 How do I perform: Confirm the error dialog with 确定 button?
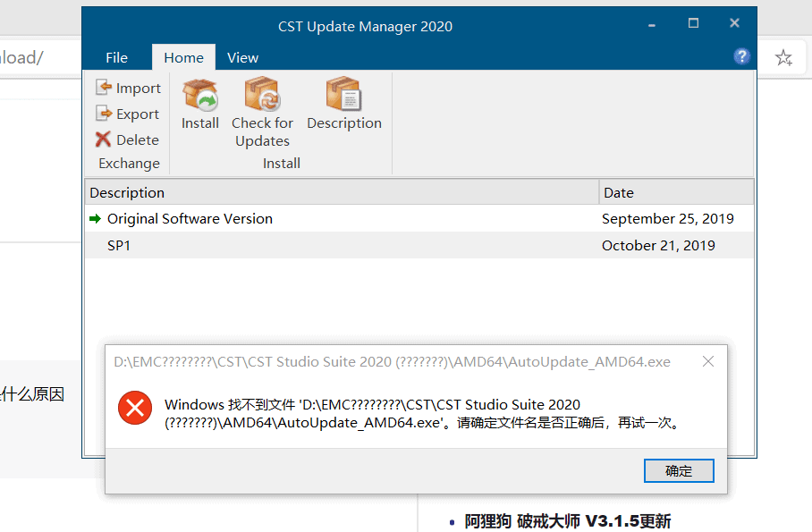coord(679,471)
